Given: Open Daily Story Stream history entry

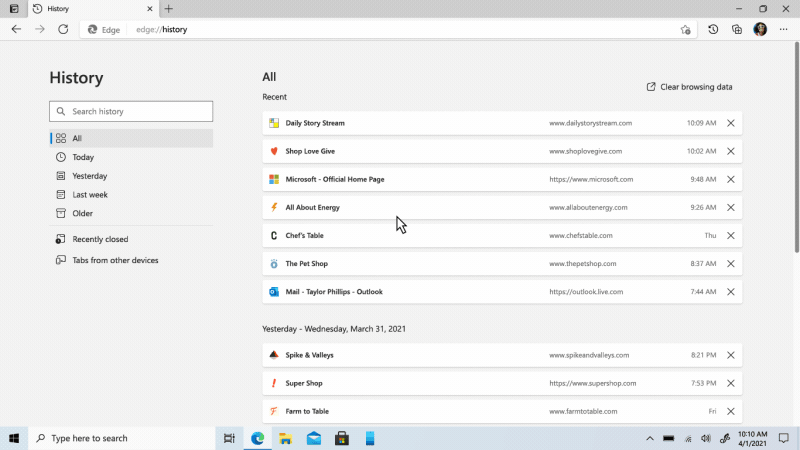Looking at the screenshot, I should point(502,123).
